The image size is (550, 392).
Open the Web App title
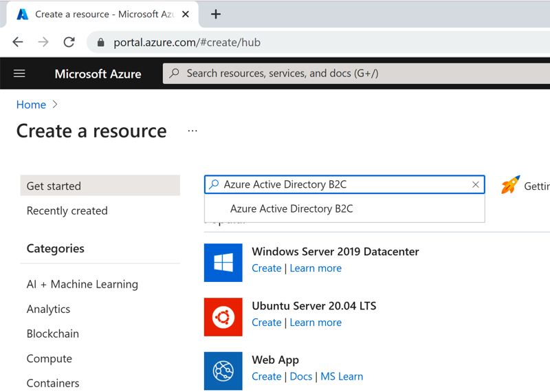click(x=276, y=360)
